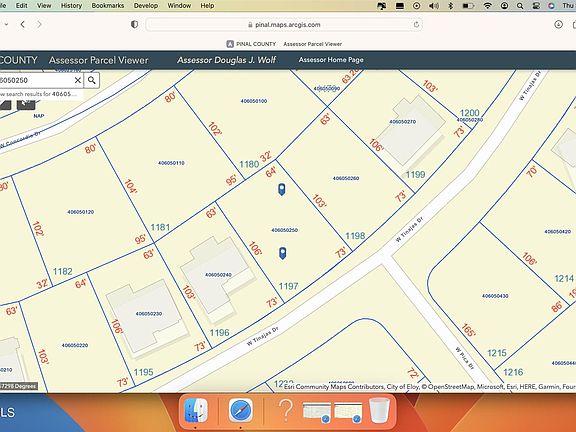This screenshot has width=576, height=432.
Task: Click the search results for 40605 suggestion
Action: coord(39,94)
